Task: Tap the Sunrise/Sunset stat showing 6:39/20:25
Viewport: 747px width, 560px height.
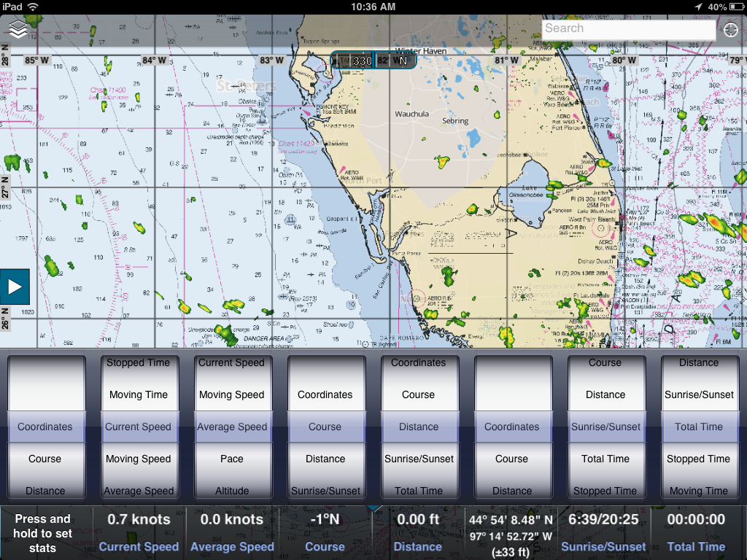Action: tap(602, 530)
